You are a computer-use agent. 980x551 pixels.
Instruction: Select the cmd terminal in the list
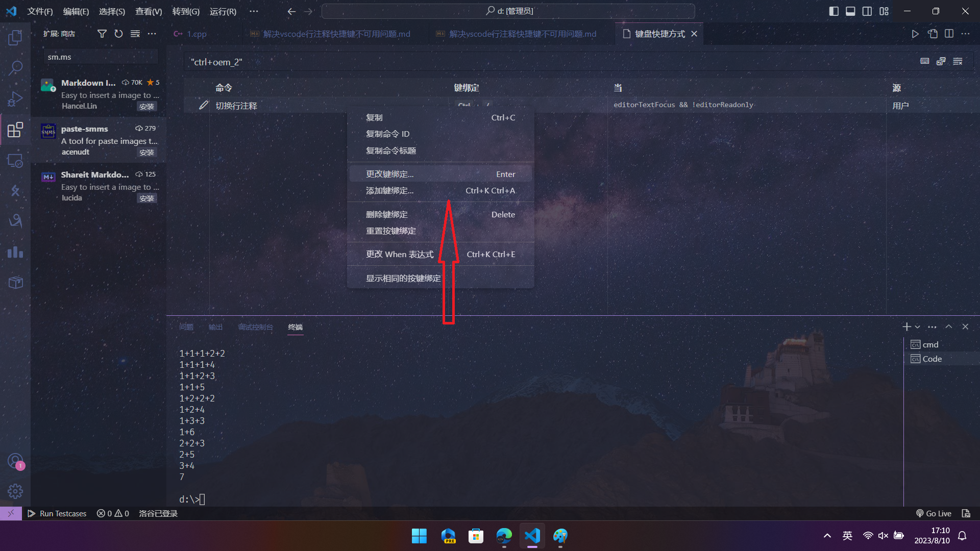(930, 344)
